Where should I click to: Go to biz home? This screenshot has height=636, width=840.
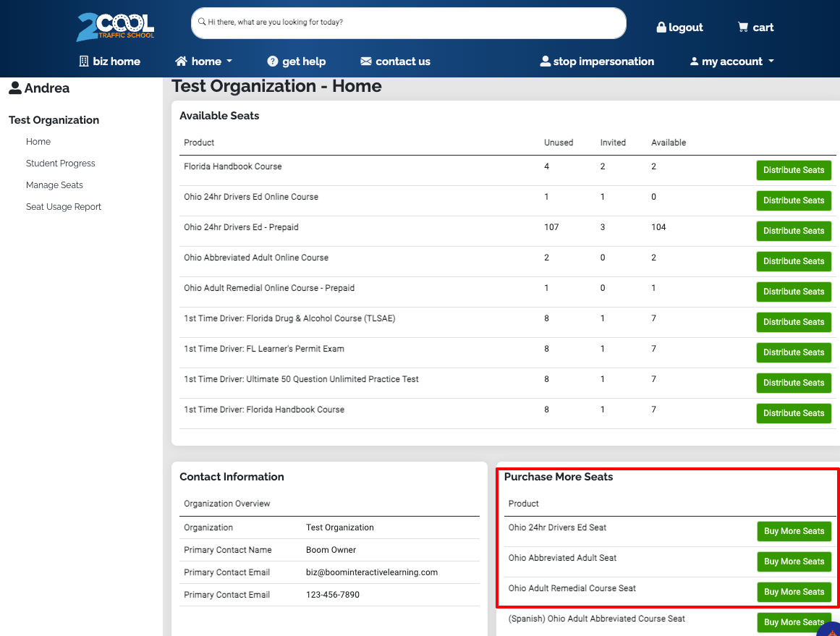[110, 61]
